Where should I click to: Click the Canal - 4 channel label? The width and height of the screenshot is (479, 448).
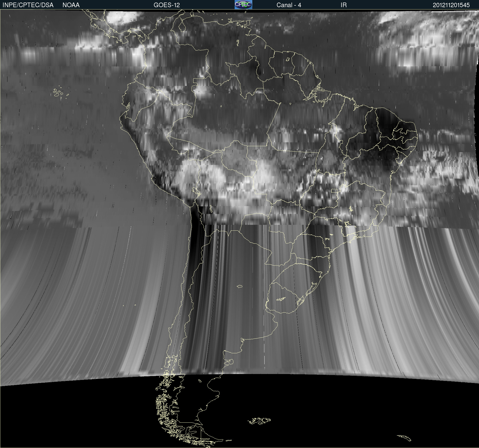(x=289, y=5)
